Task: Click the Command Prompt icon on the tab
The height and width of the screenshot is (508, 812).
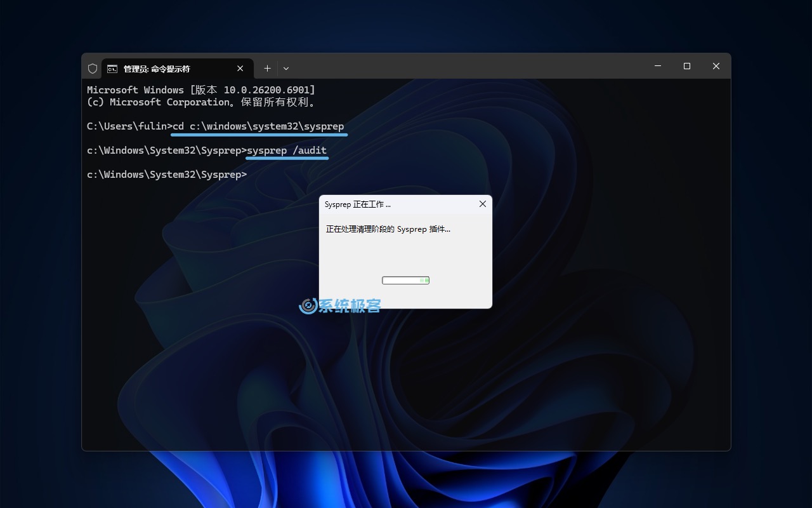Action: click(112, 69)
